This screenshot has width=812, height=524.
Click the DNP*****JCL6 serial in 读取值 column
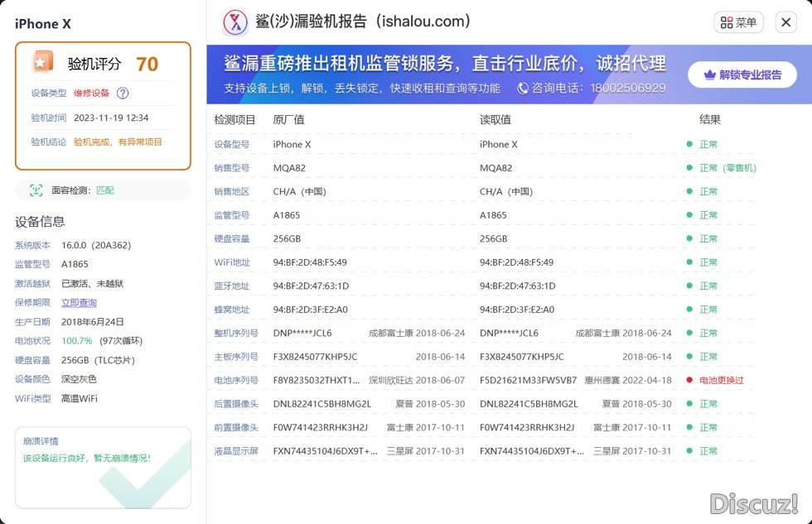[x=509, y=333]
